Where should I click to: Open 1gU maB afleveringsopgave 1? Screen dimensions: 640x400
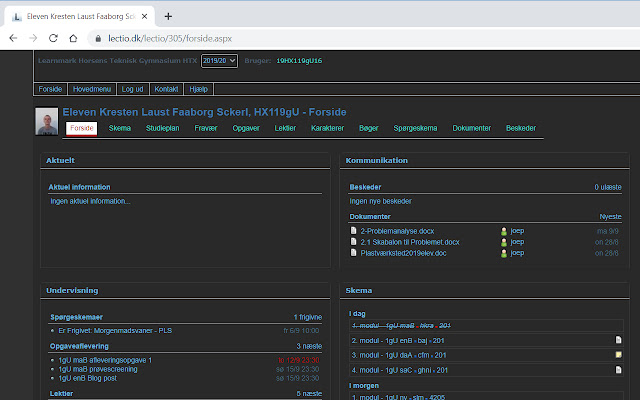tap(105, 360)
